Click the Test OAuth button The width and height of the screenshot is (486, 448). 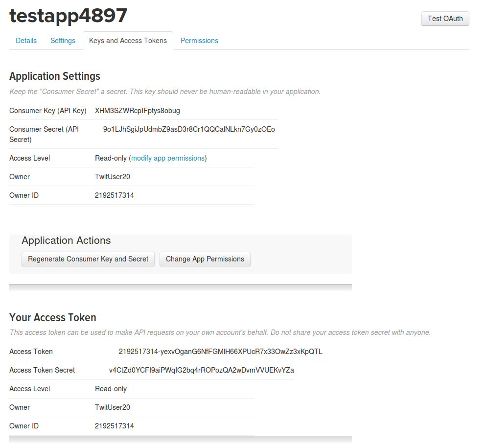[445, 19]
